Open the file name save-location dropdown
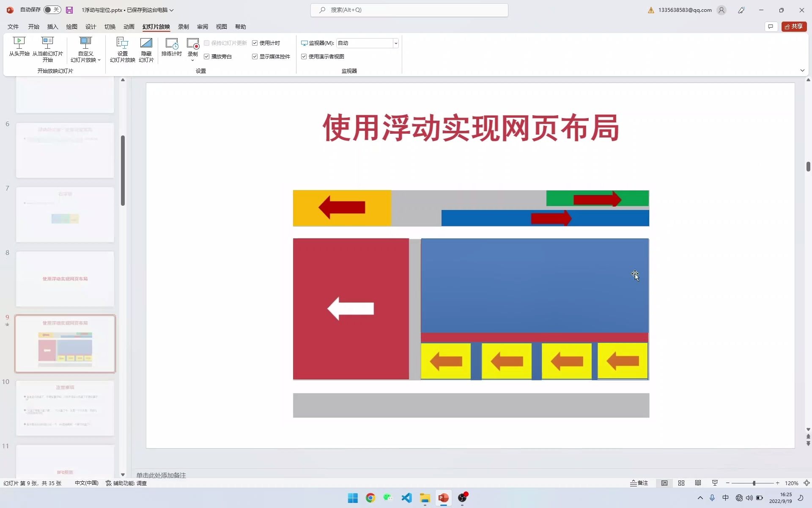This screenshot has width=812, height=508. pos(171,10)
